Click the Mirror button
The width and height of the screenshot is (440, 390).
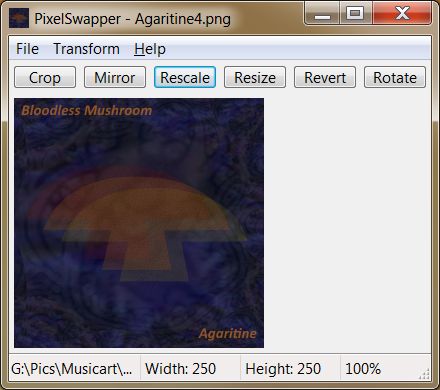[x=115, y=77]
